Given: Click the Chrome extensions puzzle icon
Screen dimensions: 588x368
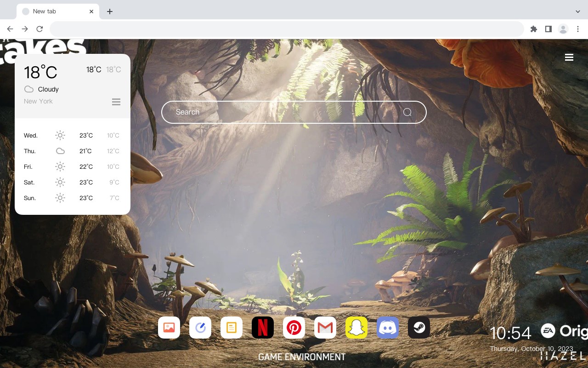Looking at the screenshot, I should coord(533,29).
